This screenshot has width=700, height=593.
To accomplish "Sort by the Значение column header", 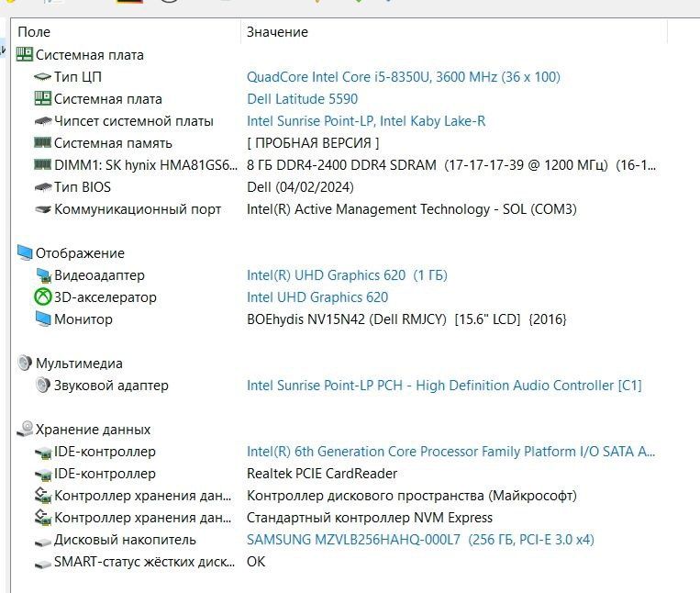I will 277,32.
